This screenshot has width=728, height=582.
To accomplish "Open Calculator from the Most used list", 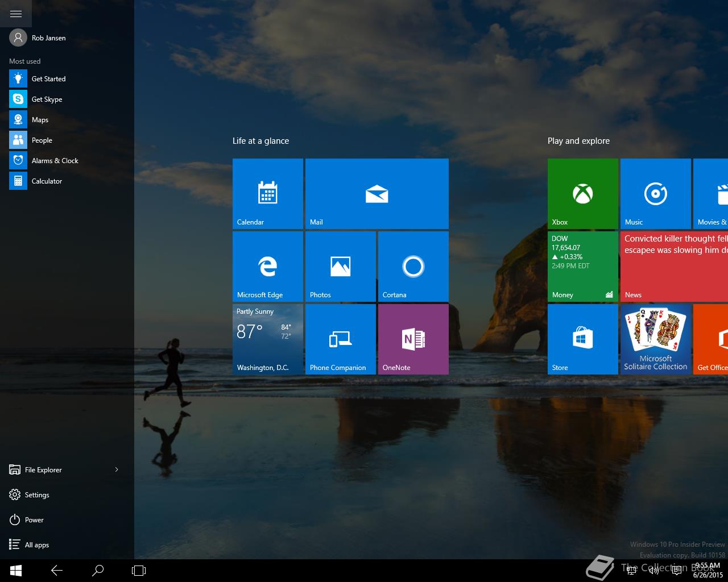I will (x=67, y=181).
